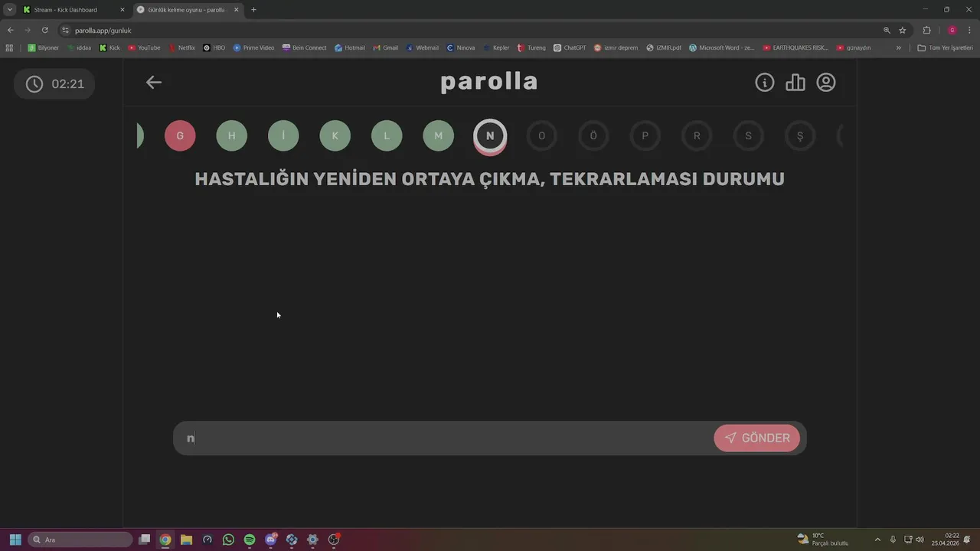The height and width of the screenshot is (551, 980).
Task: Select the O letter circle
Action: tap(542, 136)
